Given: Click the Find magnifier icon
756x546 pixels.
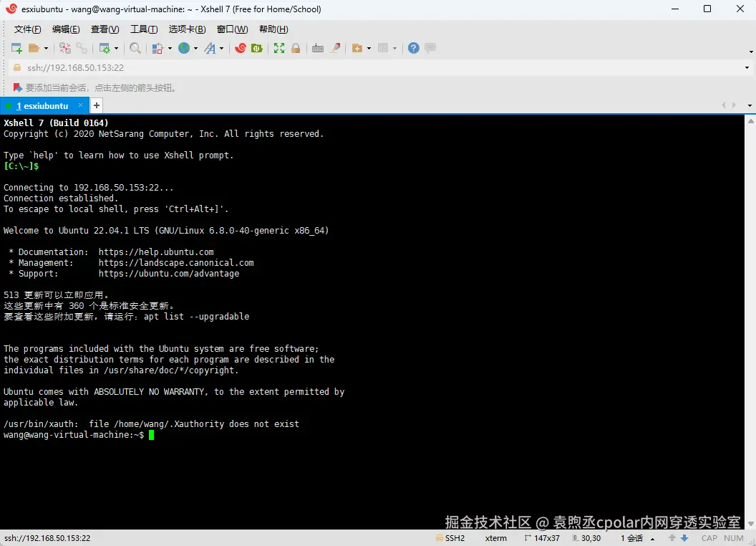Looking at the screenshot, I should (x=135, y=48).
